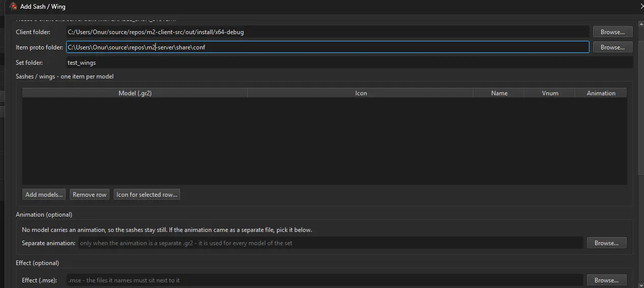Click the app icon in title bar
This screenshot has width=644, height=288.
[14, 7]
